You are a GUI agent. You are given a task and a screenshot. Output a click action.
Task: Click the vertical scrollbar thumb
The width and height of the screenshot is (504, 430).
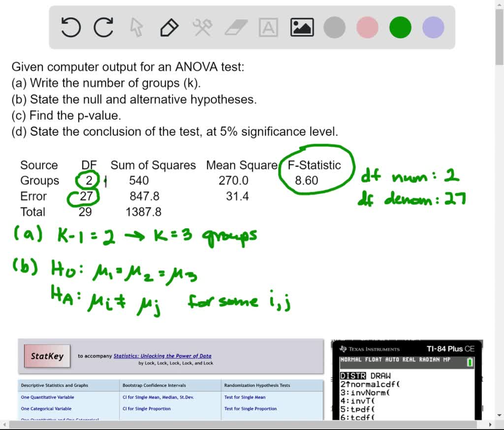pyautogui.click(x=499, y=37)
